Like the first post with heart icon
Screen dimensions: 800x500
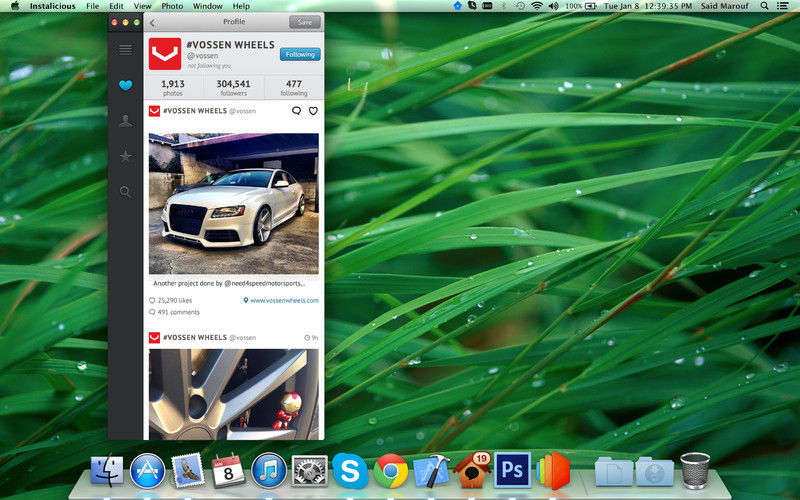pos(313,111)
